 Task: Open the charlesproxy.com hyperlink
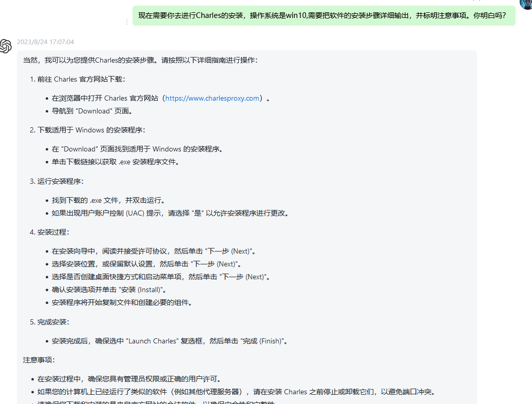pyautogui.click(x=212, y=98)
